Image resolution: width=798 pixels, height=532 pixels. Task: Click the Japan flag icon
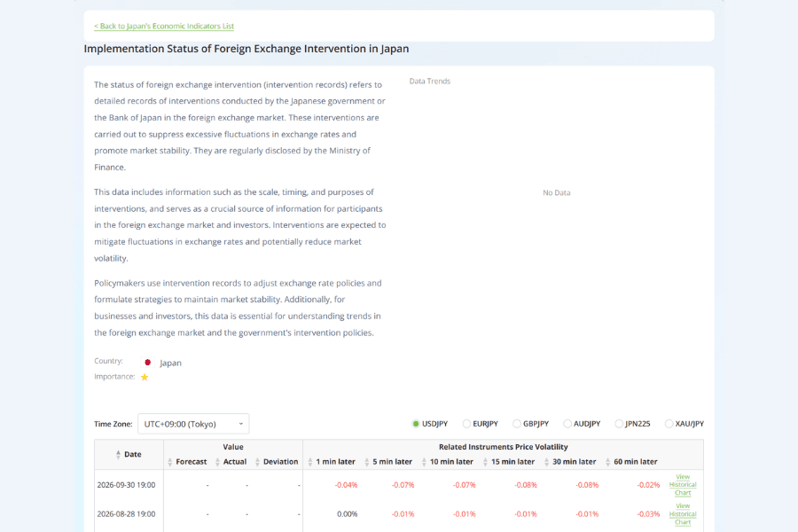(x=147, y=363)
